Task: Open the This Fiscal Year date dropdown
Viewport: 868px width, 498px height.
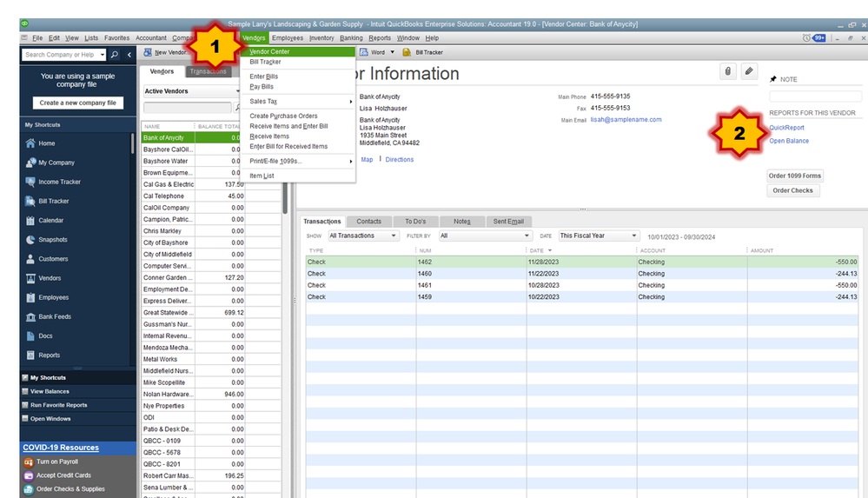Action: [599, 236]
